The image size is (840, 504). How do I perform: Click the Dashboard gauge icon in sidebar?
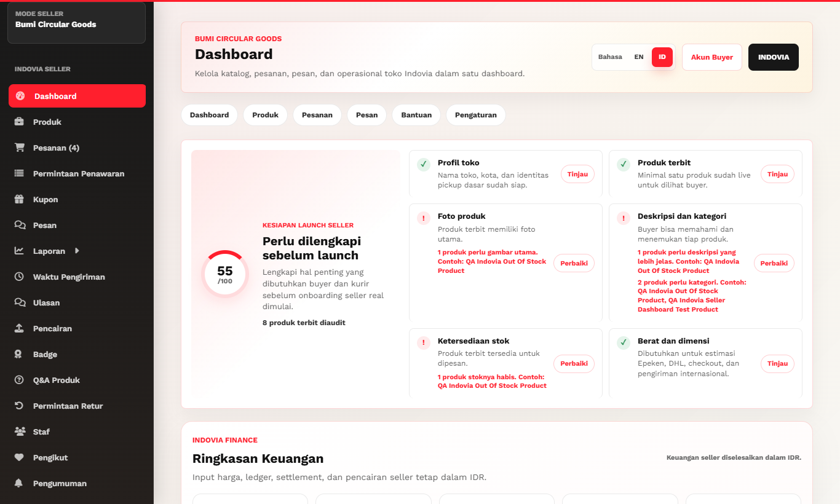tap(20, 96)
